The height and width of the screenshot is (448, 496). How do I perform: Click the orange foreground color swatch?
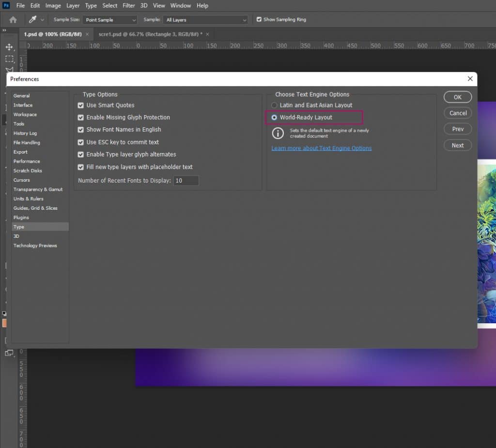pyautogui.click(x=4, y=323)
